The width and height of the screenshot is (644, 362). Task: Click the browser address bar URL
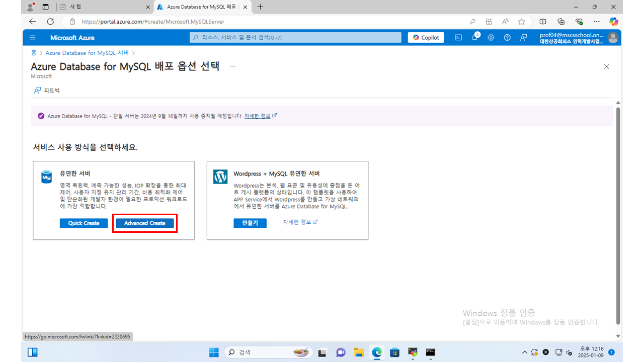point(153,22)
